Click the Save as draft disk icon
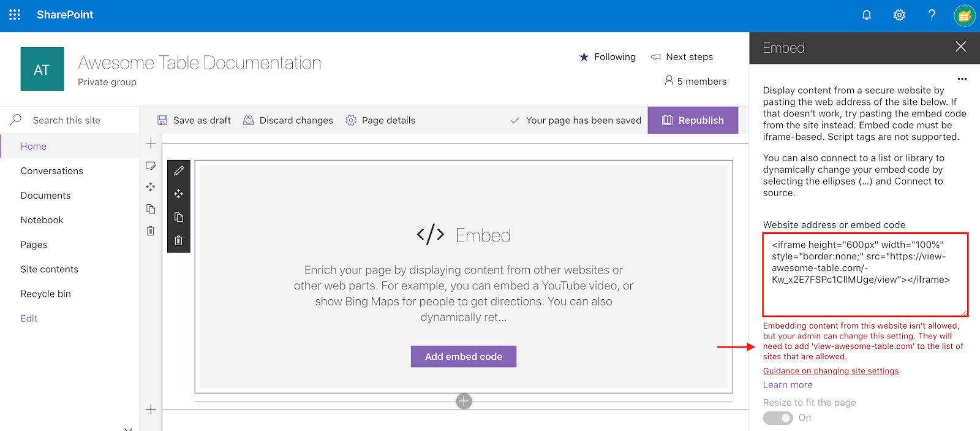Image resolution: width=980 pixels, height=431 pixels. (x=162, y=120)
